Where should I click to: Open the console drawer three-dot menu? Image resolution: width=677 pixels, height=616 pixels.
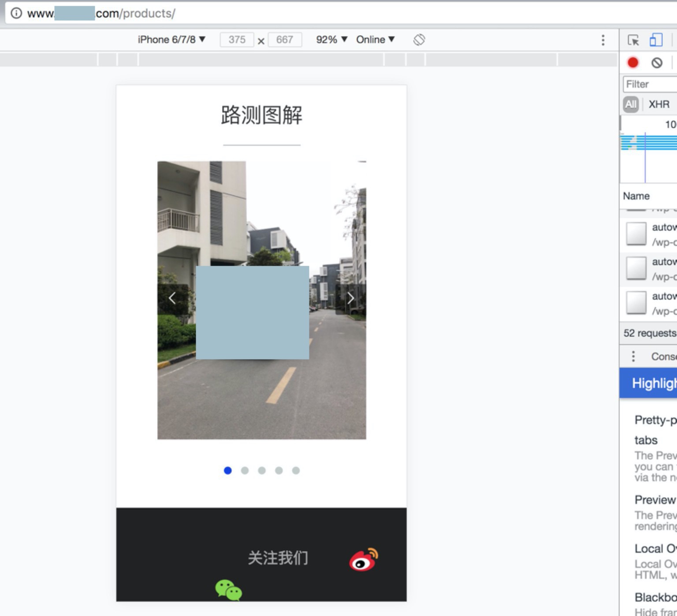point(633,356)
